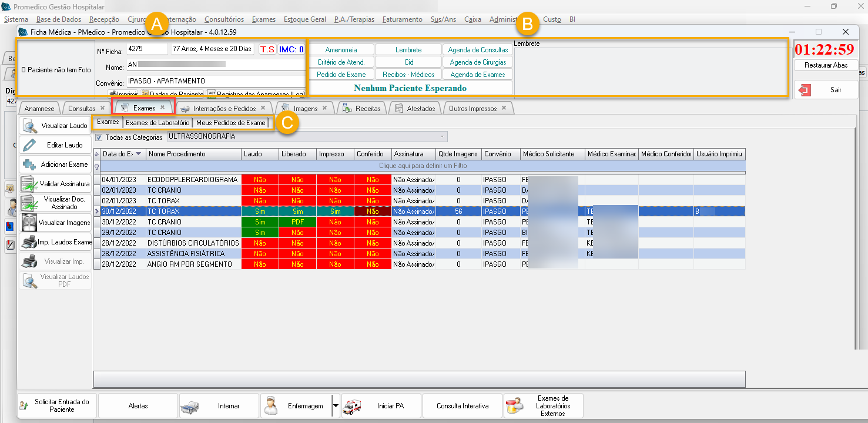Click the Internar bed icon
Screen dimensions: 868x423
191,405
